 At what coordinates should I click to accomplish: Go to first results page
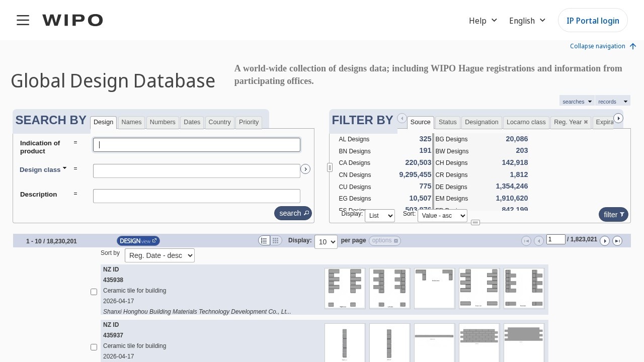tap(526, 241)
